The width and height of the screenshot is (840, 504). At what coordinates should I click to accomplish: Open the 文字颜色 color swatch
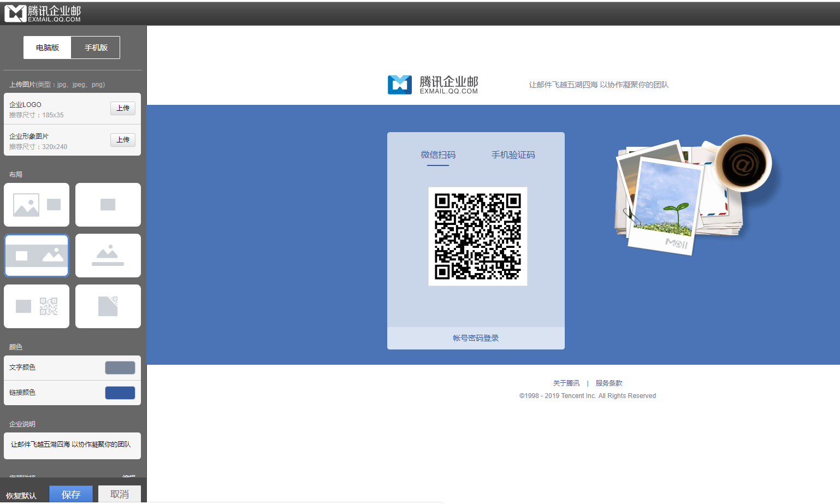[120, 367]
